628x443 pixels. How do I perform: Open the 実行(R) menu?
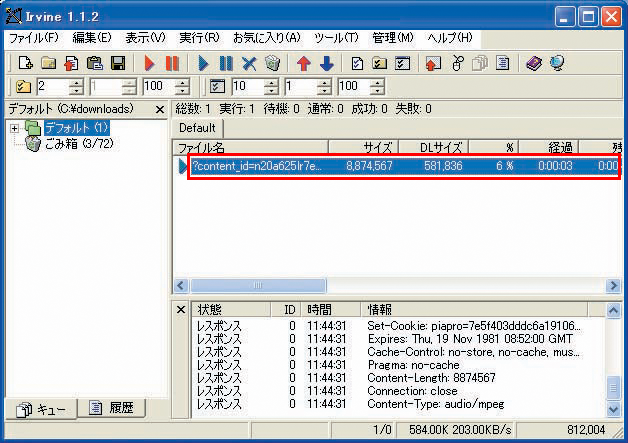coord(199,38)
